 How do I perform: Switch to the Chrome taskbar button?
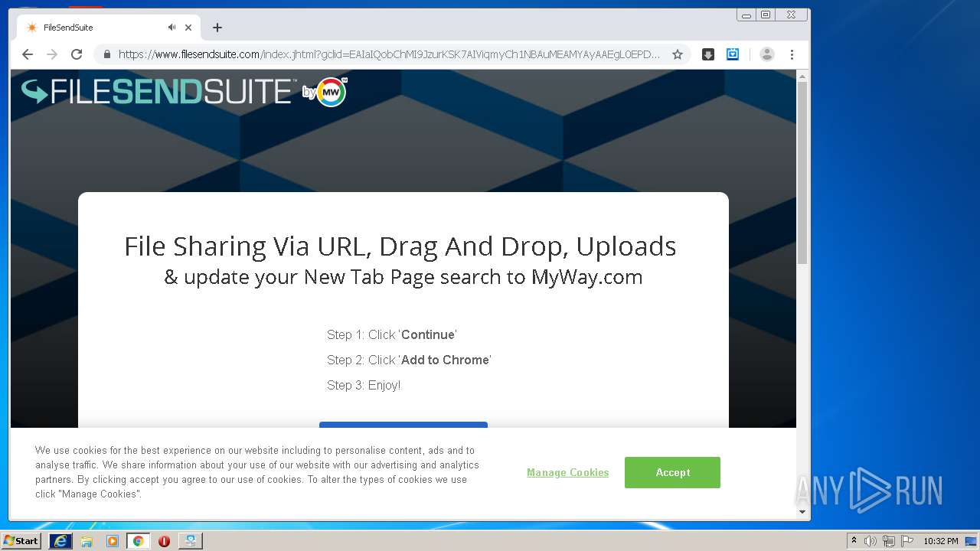pos(138,541)
